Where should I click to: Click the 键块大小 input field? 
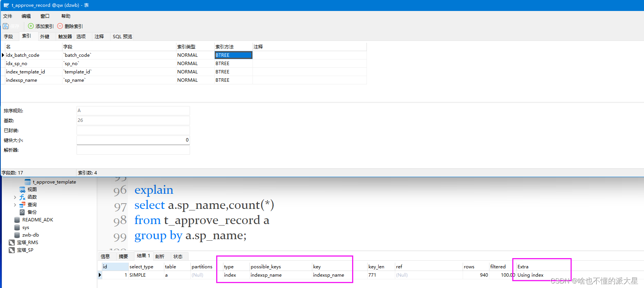point(133,140)
